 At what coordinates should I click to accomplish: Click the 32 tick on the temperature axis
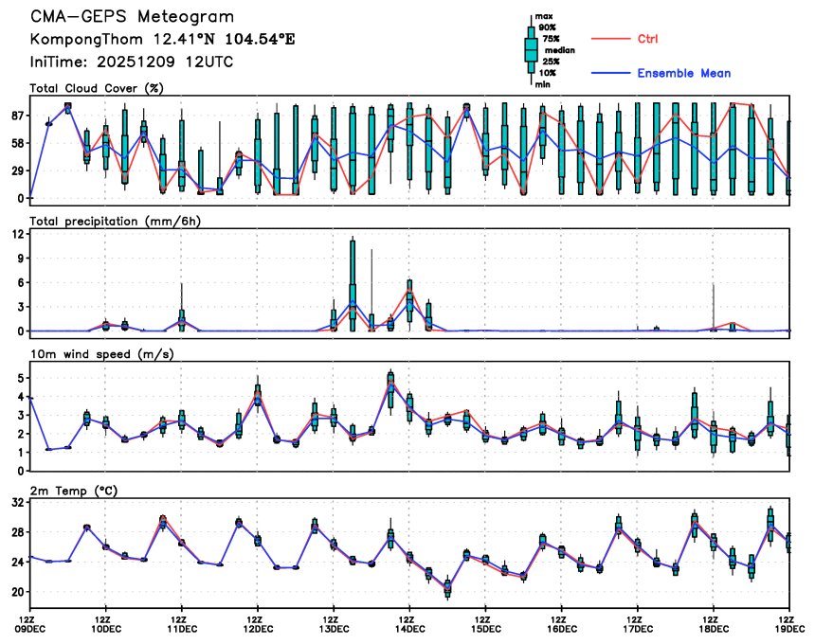click(x=18, y=503)
